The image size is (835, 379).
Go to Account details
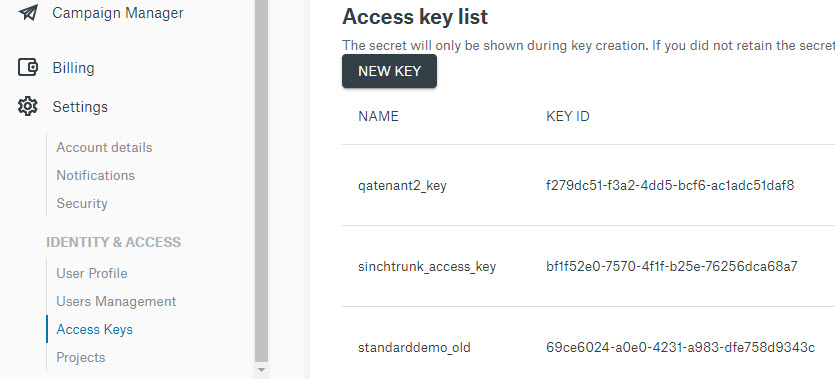point(104,147)
